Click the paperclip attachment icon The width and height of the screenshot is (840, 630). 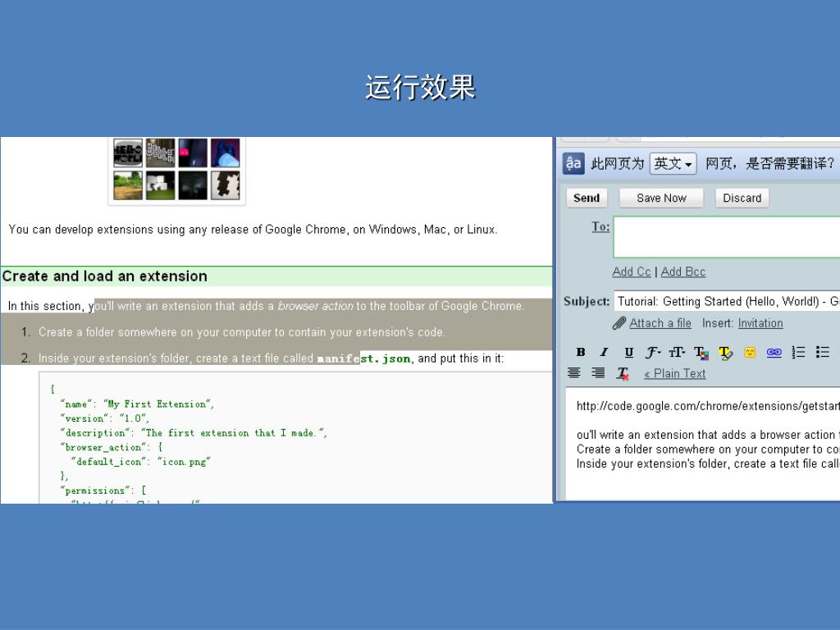(x=619, y=323)
